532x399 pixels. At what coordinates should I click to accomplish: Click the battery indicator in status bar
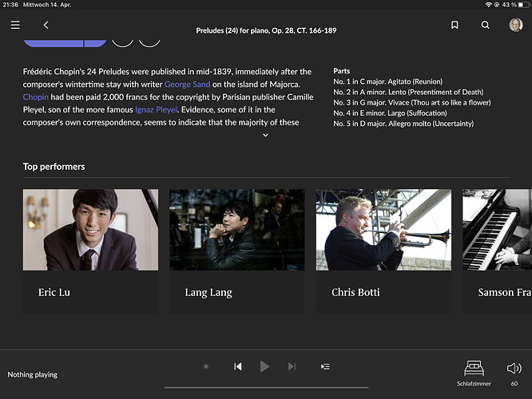(x=523, y=5)
